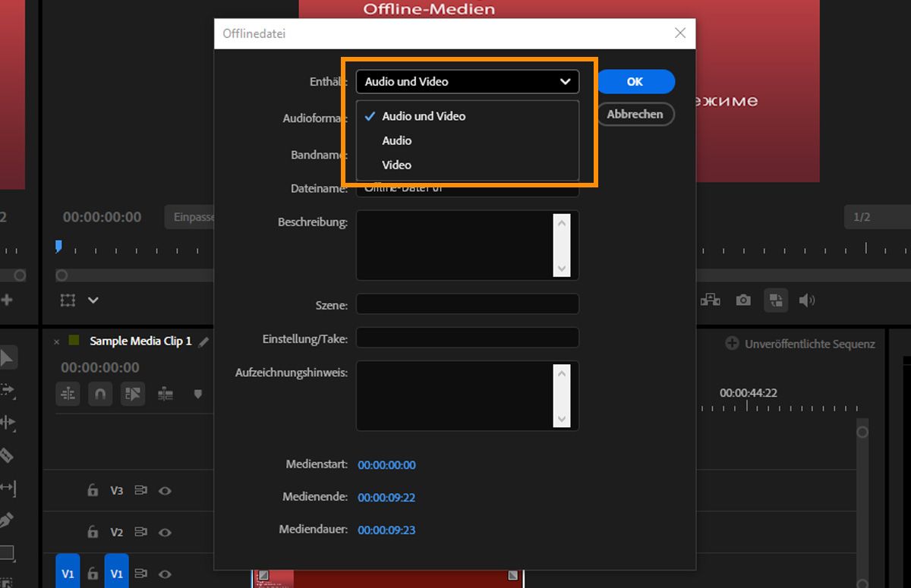Select the Track Select Forward tool
911x588 pixels.
[x=7, y=390]
